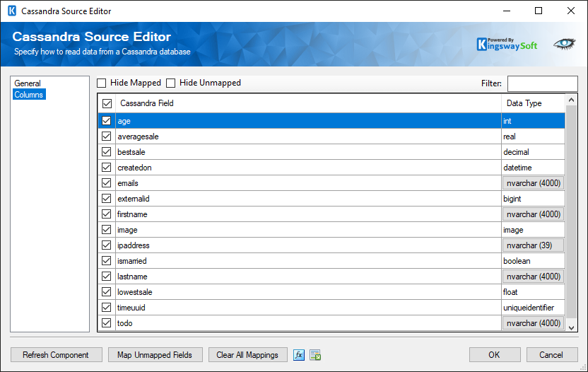Click Clear All Mappings button
588x372 pixels.
click(x=248, y=355)
